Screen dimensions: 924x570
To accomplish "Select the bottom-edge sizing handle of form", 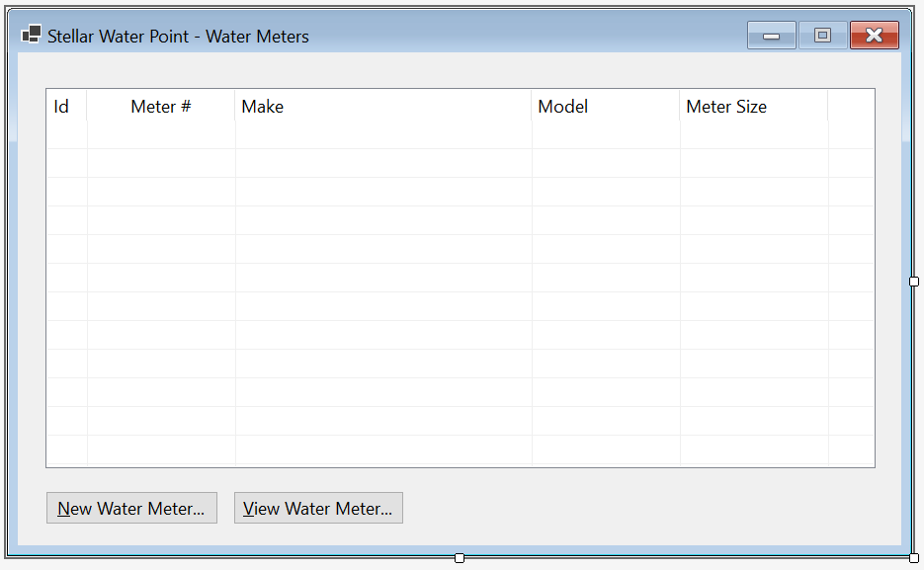I will pyautogui.click(x=460, y=557).
